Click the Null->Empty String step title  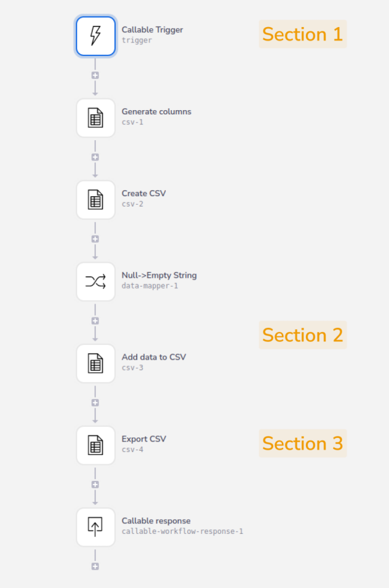(x=159, y=275)
